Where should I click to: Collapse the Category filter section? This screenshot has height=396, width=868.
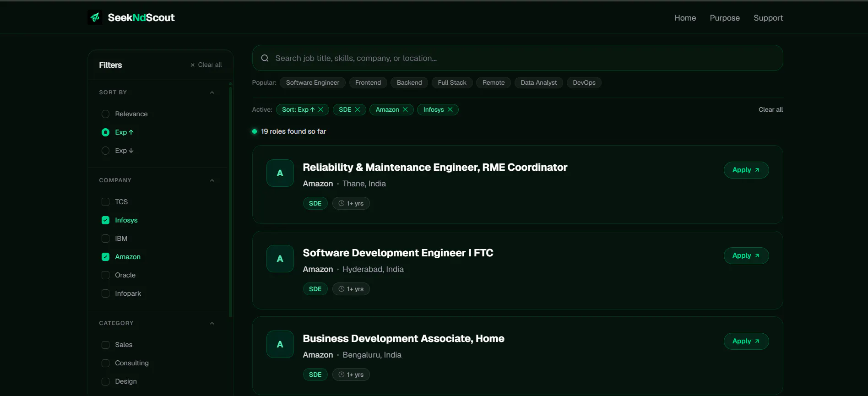pos(212,323)
